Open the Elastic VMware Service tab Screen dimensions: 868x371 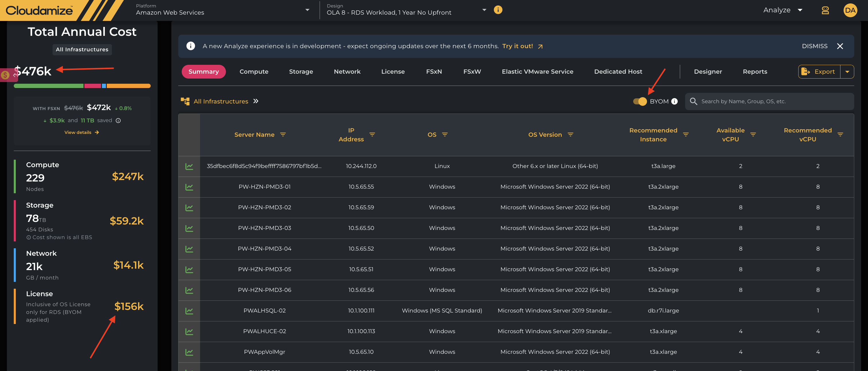pyautogui.click(x=537, y=72)
